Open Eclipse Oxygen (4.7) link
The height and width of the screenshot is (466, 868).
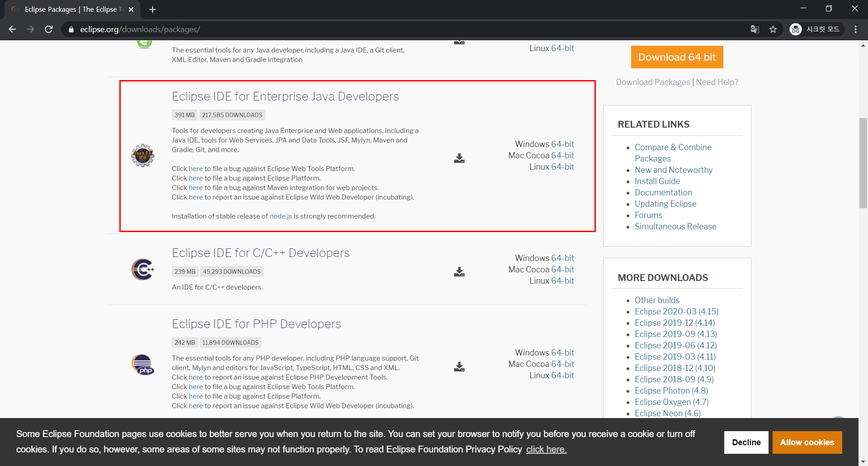point(672,402)
